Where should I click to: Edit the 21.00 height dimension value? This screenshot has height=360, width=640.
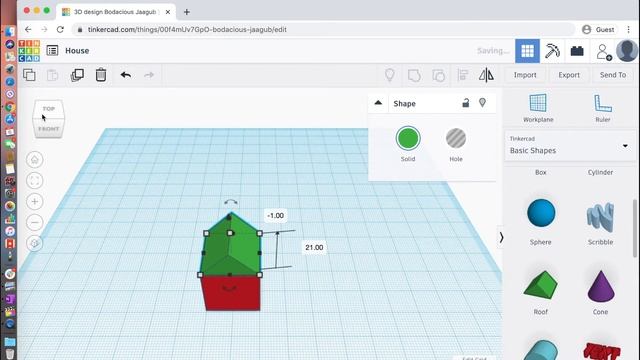(x=314, y=247)
